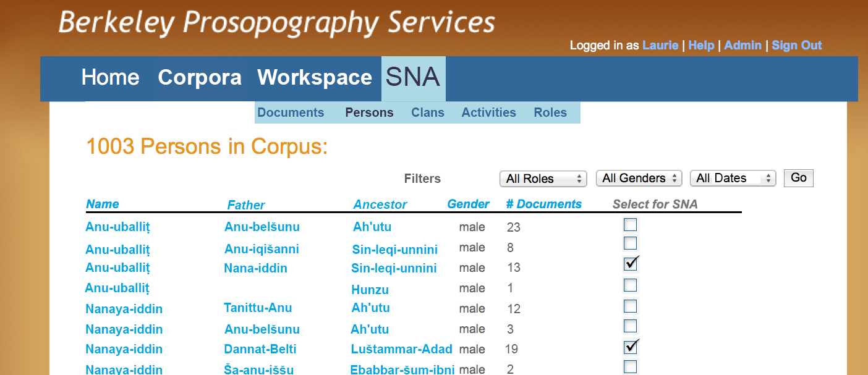Open the Corpora main menu
868x375 pixels.
(x=200, y=77)
